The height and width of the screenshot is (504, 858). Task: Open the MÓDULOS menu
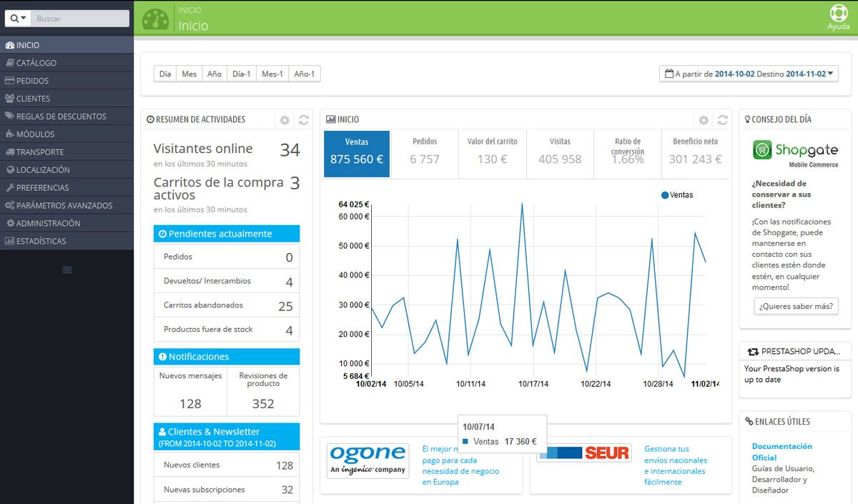pyautogui.click(x=66, y=134)
